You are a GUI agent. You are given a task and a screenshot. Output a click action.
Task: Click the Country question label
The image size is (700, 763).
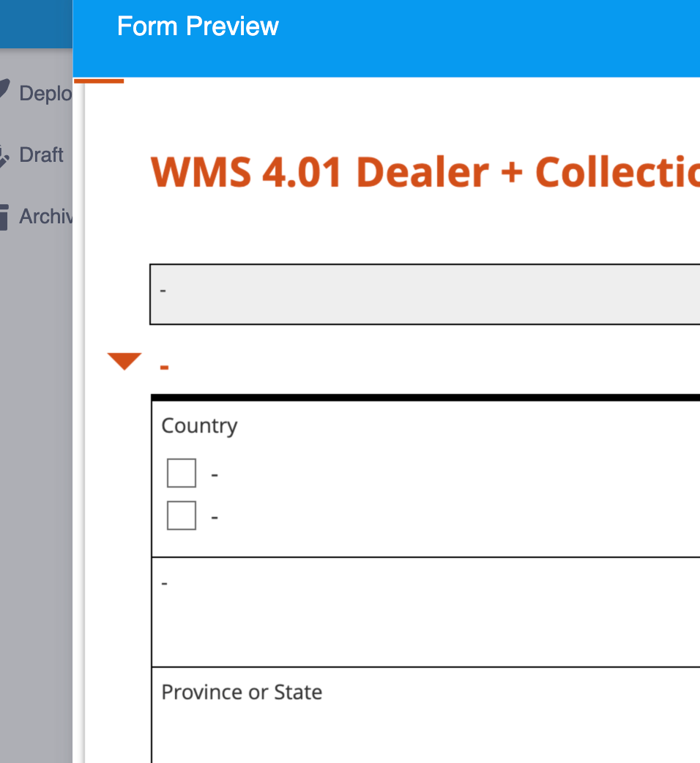point(199,426)
